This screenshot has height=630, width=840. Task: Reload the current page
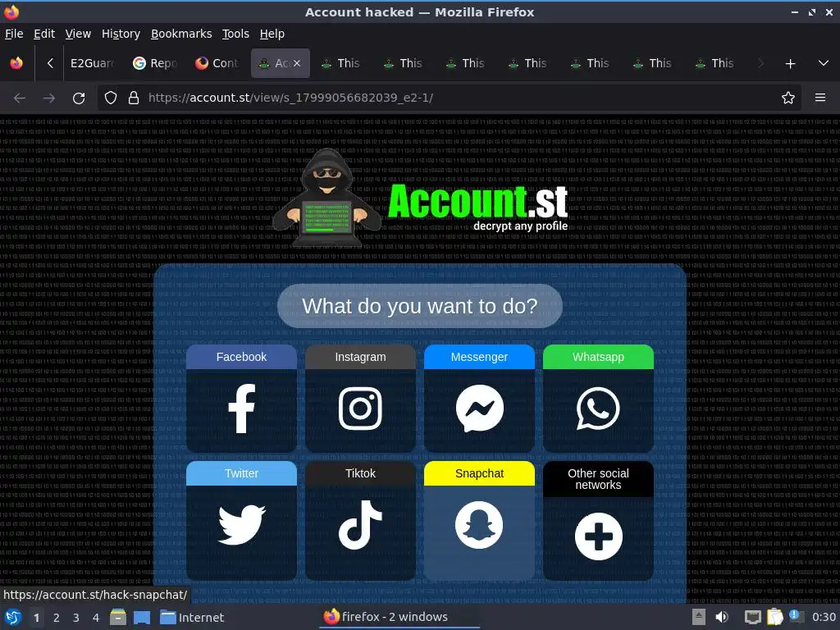79,98
